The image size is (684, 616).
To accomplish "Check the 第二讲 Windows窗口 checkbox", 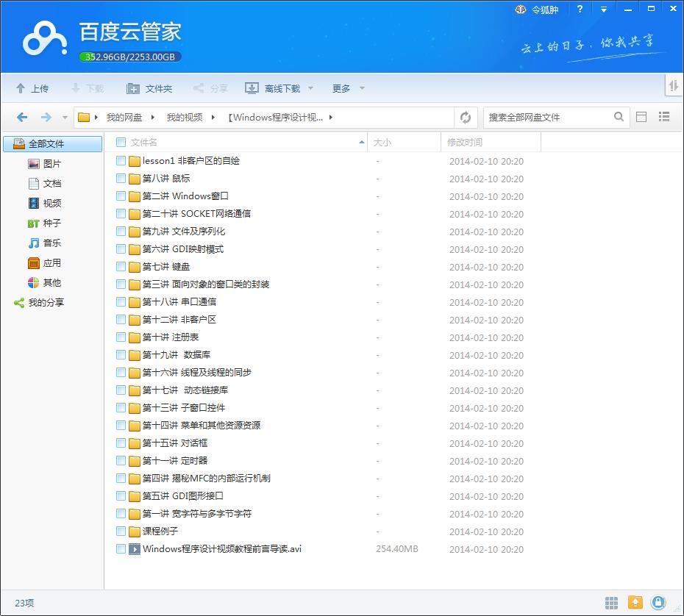I will pos(121,196).
